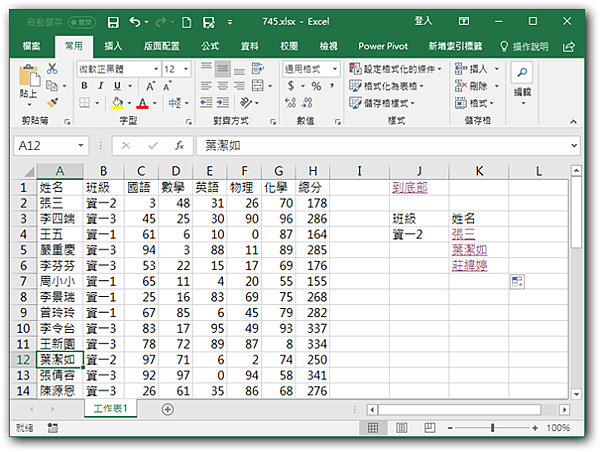Open the 檔案 File tab
600x452 pixels.
coord(31,47)
